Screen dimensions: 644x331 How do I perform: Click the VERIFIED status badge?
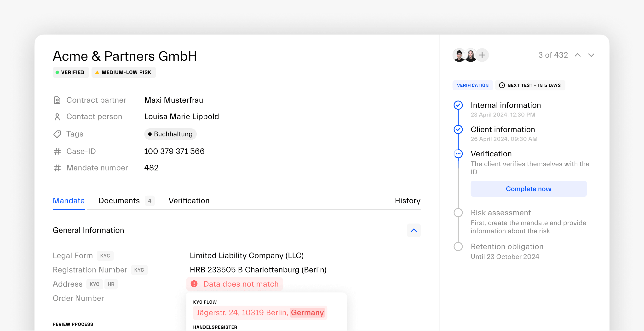click(71, 72)
